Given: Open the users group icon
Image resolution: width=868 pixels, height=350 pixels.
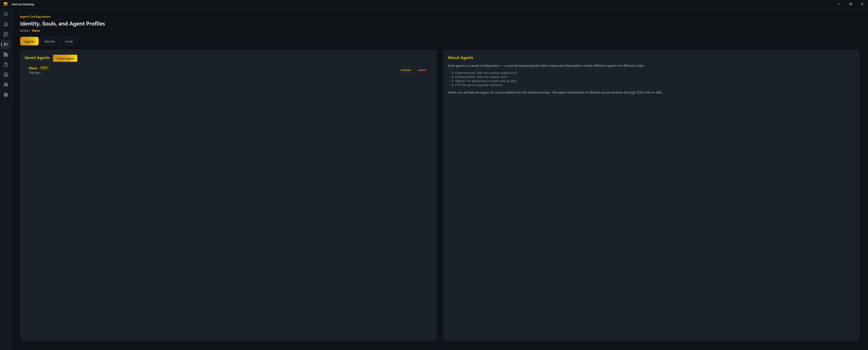Looking at the screenshot, I should coord(6,85).
